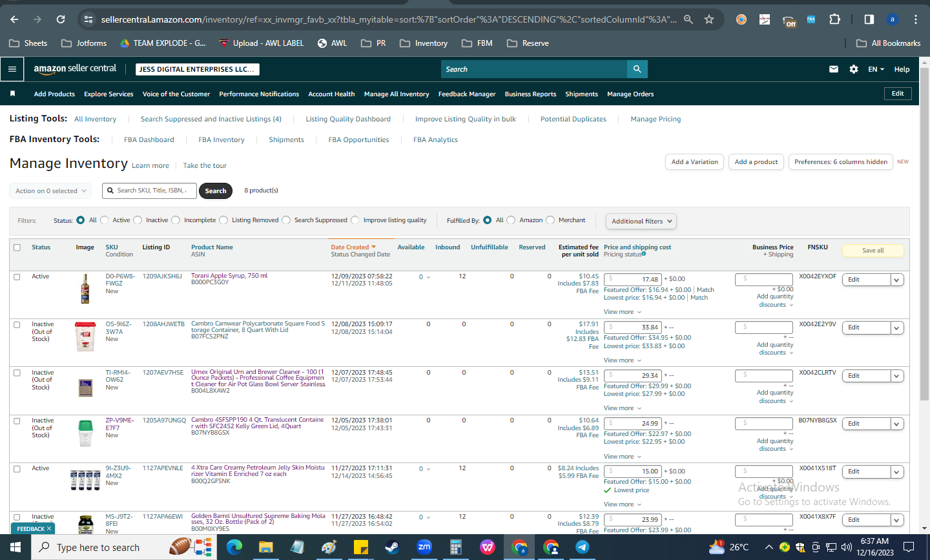Check the Torani Apple Syrup row checkbox

(x=17, y=276)
